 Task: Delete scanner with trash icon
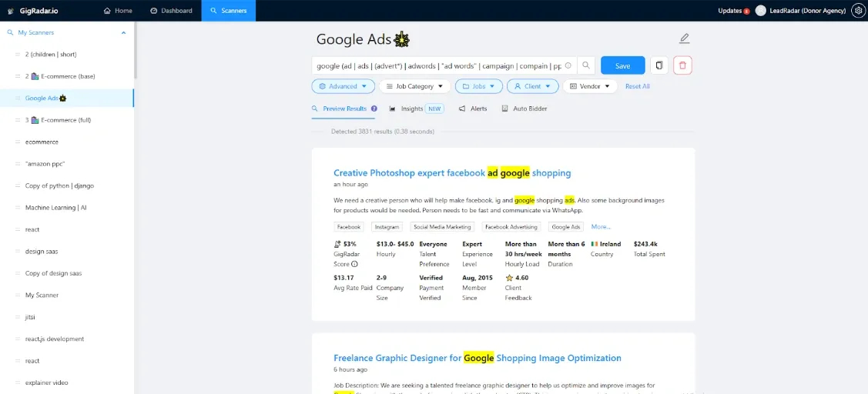(682, 65)
